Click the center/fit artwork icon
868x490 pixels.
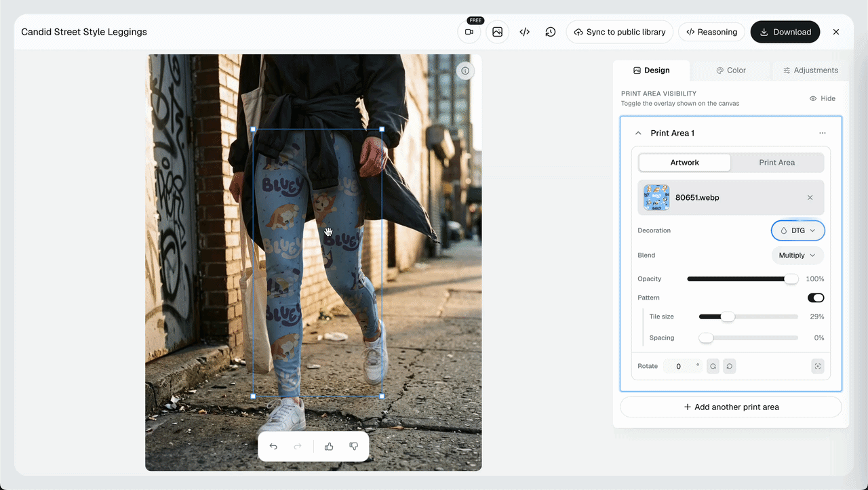click(x=818, y=366)
